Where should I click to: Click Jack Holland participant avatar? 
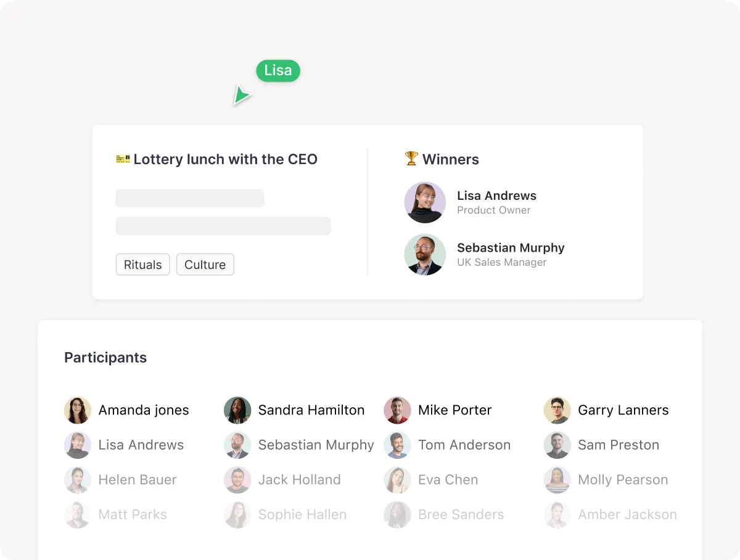237,480
